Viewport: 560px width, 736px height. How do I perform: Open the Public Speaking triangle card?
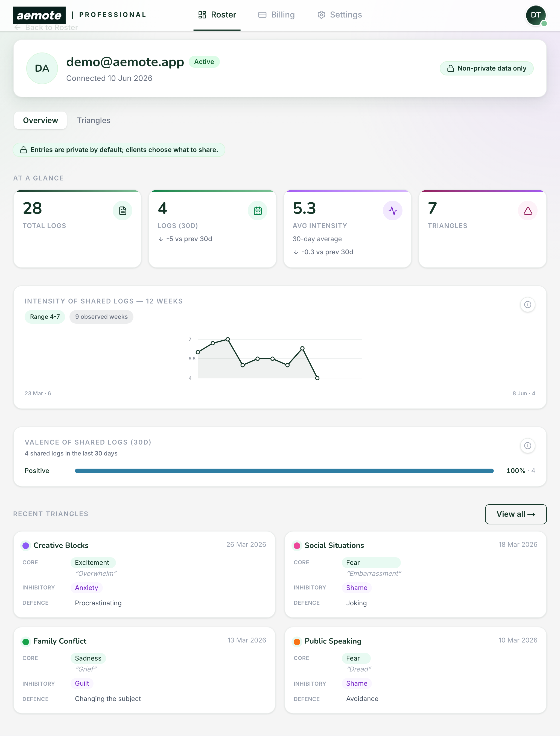(415, 670)
